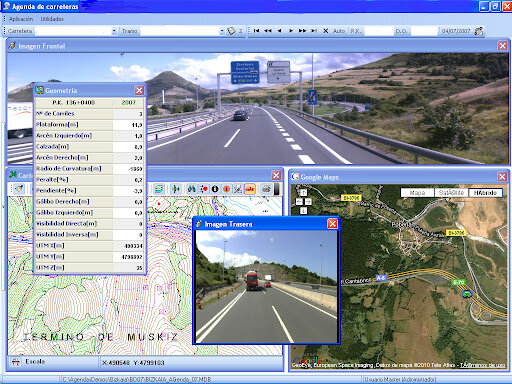The height and width of the screenshot is (384, 512).
Task: Click the Visibilidad Directa[m] row
Action: click(x=89, y=224)
